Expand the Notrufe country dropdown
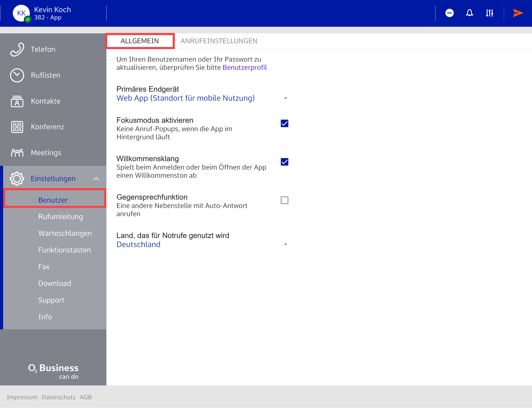This screenshot has height=408, width=532. (285, 244)
